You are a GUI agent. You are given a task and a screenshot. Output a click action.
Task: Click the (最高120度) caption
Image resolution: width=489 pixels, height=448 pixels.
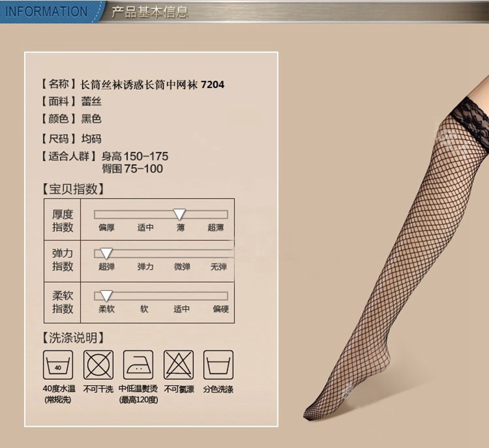pyautogui.click(x=139, y=400)
